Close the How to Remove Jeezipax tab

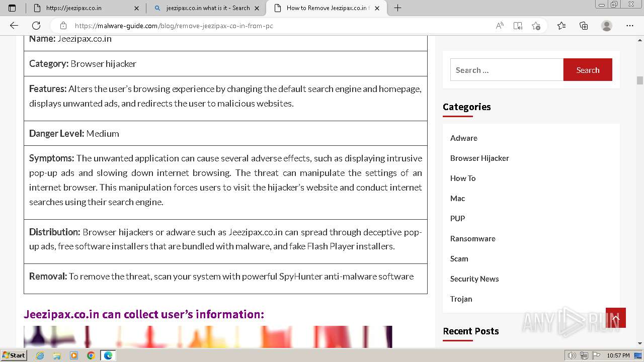pyautogui.click(x=377, y=8)
